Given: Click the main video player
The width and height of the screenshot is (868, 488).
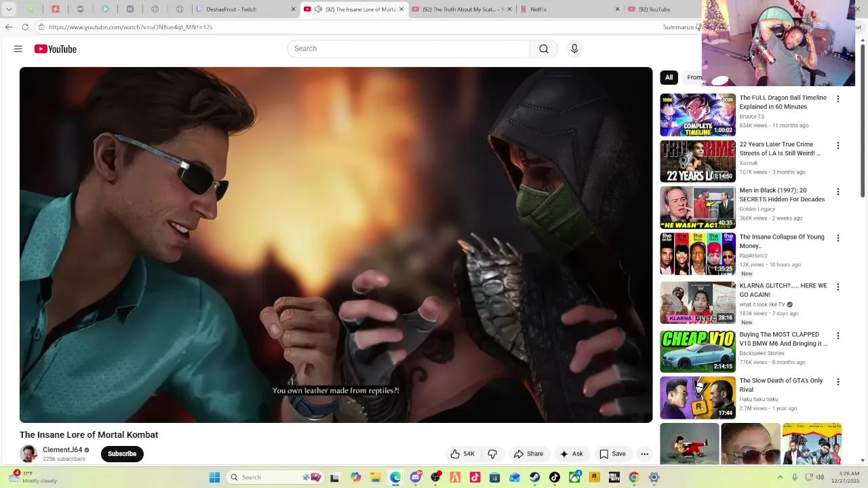Looking at the screenshot, I should click(x=336, y=245).
